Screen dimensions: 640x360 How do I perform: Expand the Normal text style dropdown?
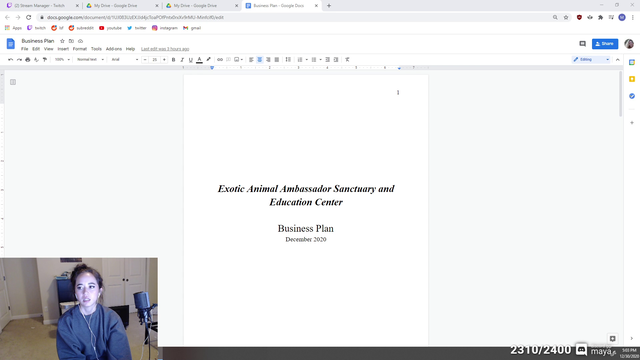[x=90, y=60]
